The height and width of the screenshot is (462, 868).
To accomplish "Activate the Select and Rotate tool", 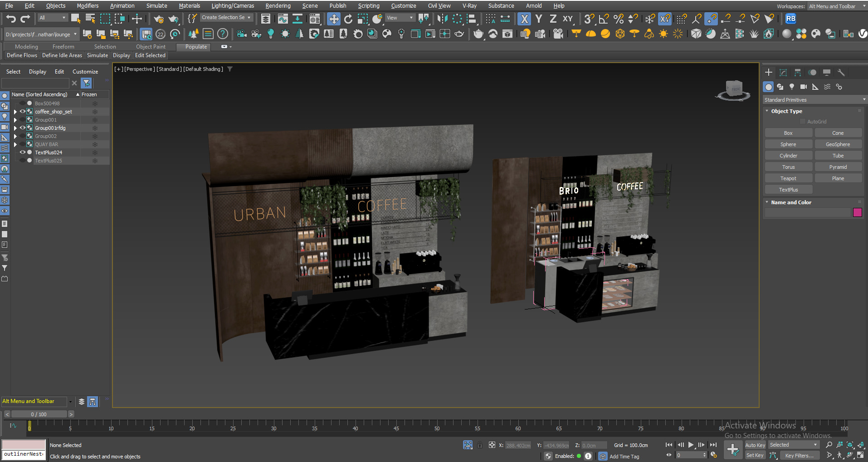I will click(x=348, y=19).
